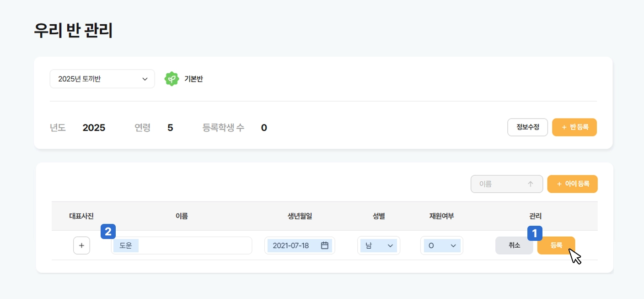Screen dimensions: 644x299
Task: Open the 2025년 토끼반 class dropdown
Action: tap(102, 79)
